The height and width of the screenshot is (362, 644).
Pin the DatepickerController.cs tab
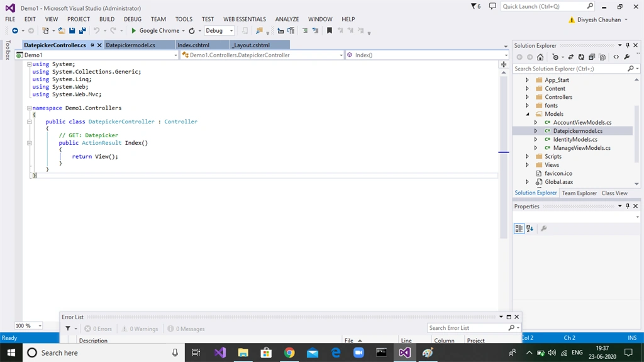[x=92, y=45]
